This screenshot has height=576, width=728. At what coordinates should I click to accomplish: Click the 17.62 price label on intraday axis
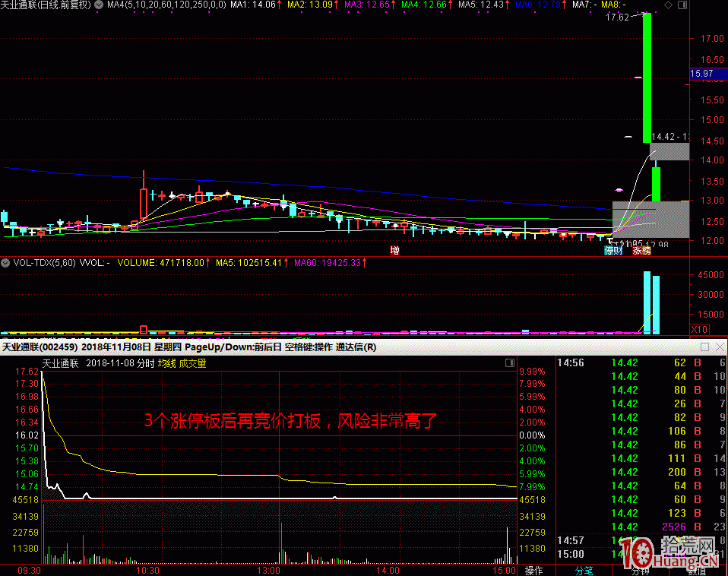click(27, 372)
